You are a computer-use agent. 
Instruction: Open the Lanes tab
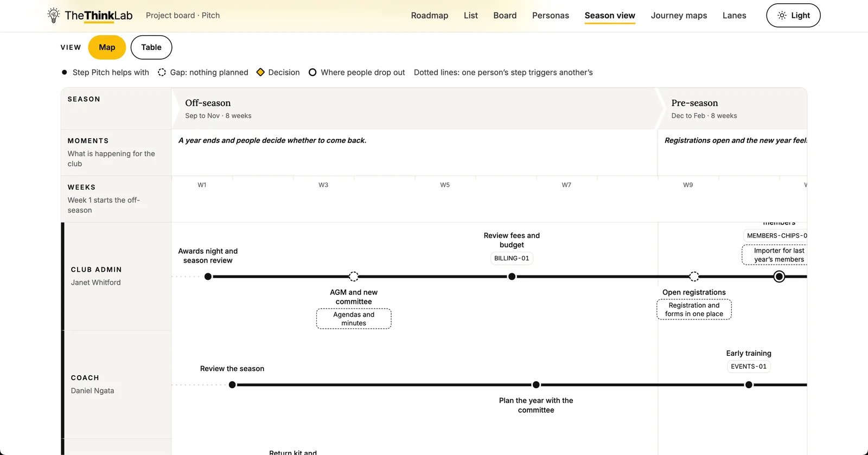734,15
